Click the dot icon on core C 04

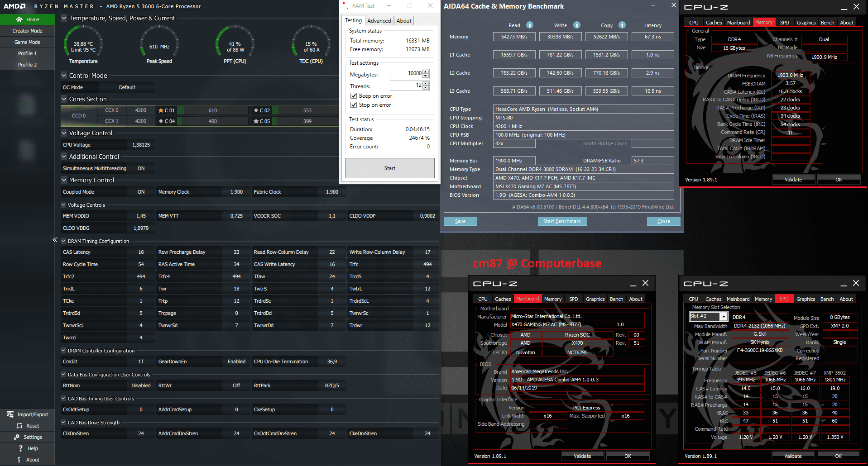(x=161, y=121)
